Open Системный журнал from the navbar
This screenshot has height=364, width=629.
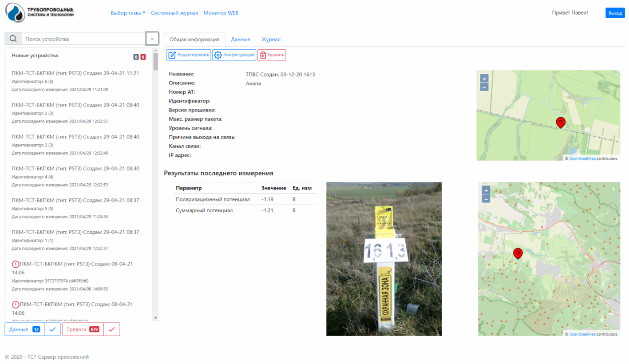[x=174, y=13]
